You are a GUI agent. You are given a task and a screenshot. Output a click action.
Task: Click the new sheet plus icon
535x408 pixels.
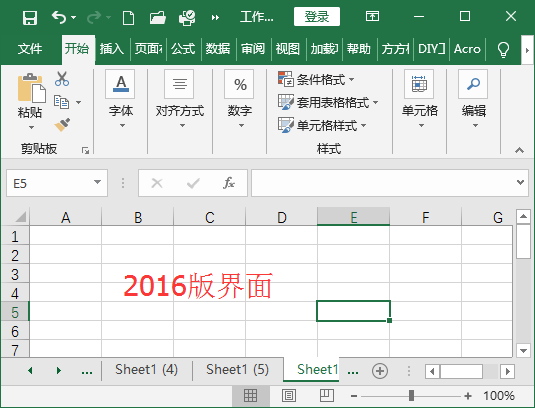[380, 371]
